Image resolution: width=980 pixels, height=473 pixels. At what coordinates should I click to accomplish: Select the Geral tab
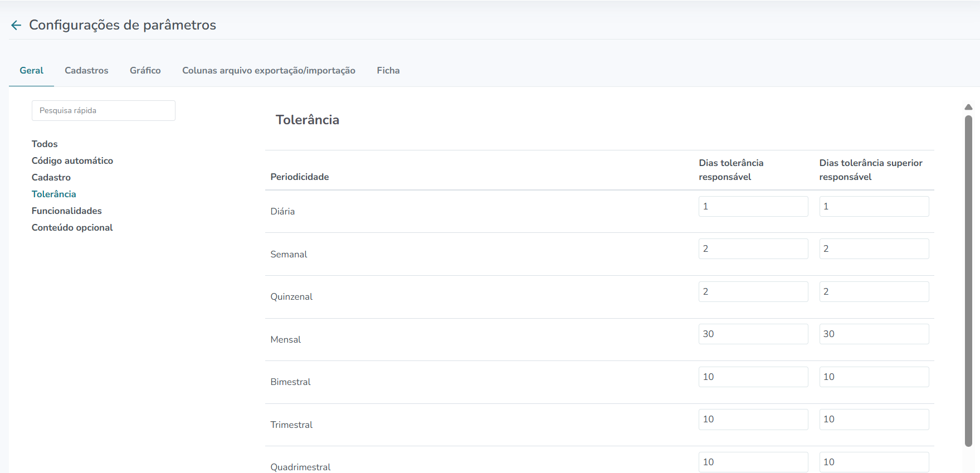[x=31, y=71]
